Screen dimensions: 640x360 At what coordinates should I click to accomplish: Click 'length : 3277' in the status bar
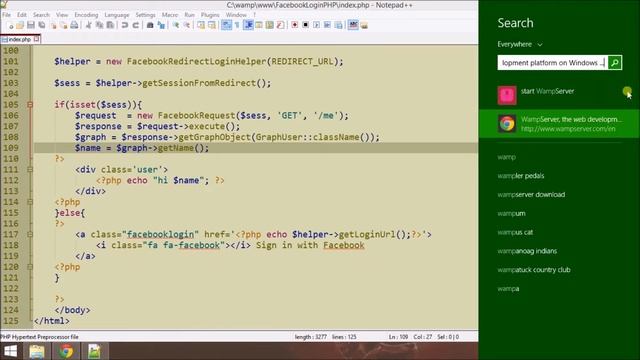(x=311, y=337)
